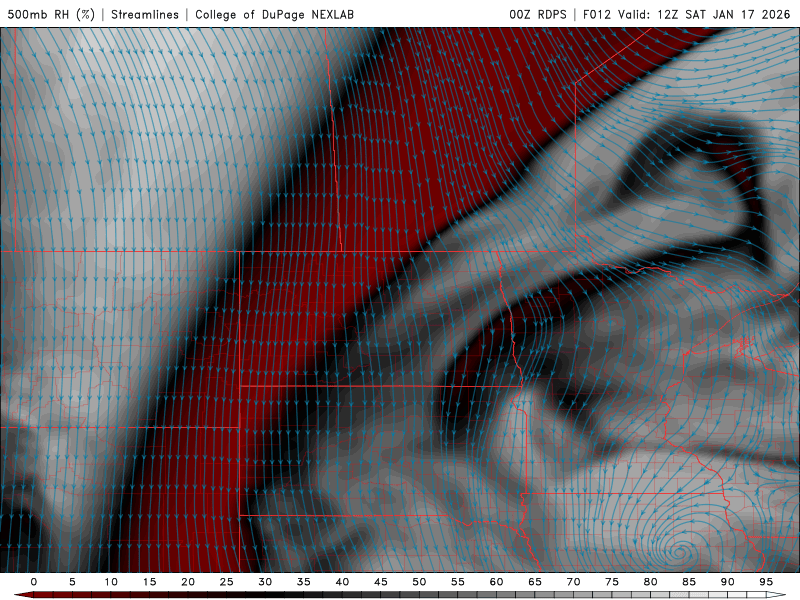This screenshot has width=800, height=600.
Task: Click the color scale value 5
Action: tap(72, 582)
